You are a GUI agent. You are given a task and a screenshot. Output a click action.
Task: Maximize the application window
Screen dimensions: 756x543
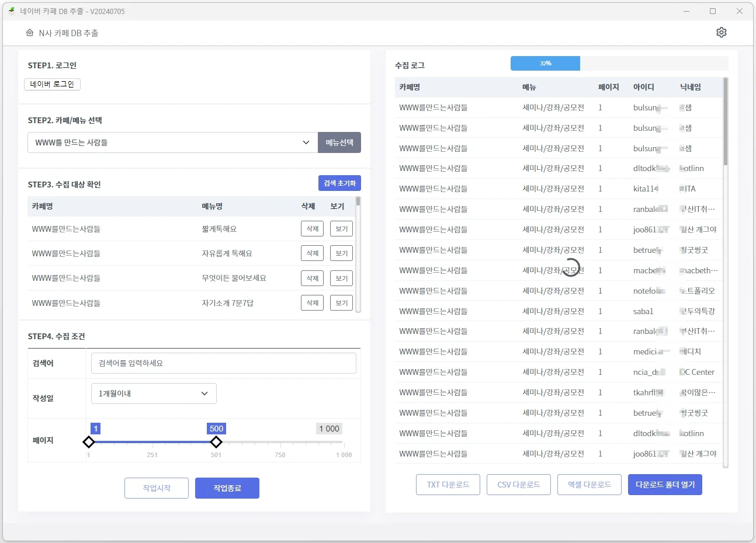pyautogui.click(x=713, y=11)
